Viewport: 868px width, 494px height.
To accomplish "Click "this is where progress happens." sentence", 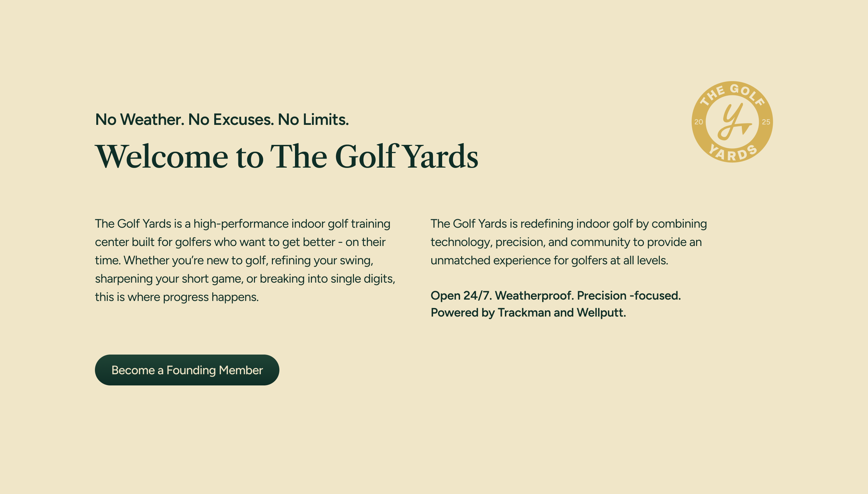I will (x=177, y=297).
